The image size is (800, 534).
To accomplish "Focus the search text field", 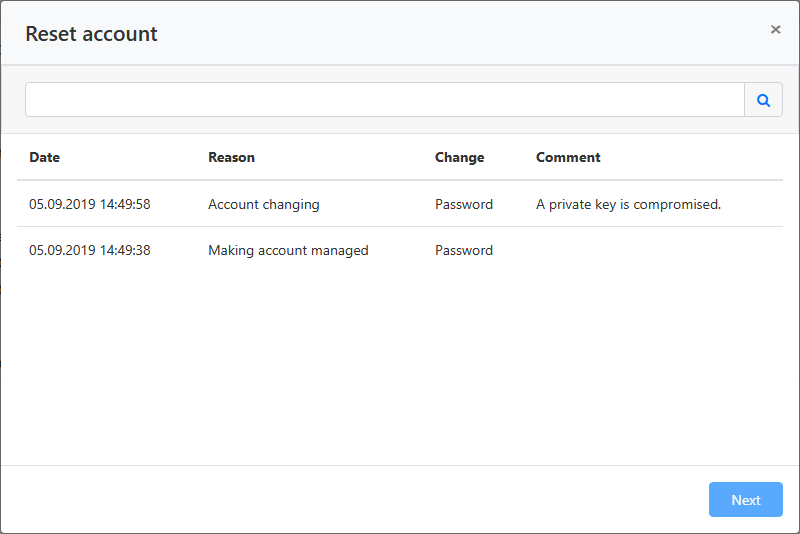I will (384, 100).
